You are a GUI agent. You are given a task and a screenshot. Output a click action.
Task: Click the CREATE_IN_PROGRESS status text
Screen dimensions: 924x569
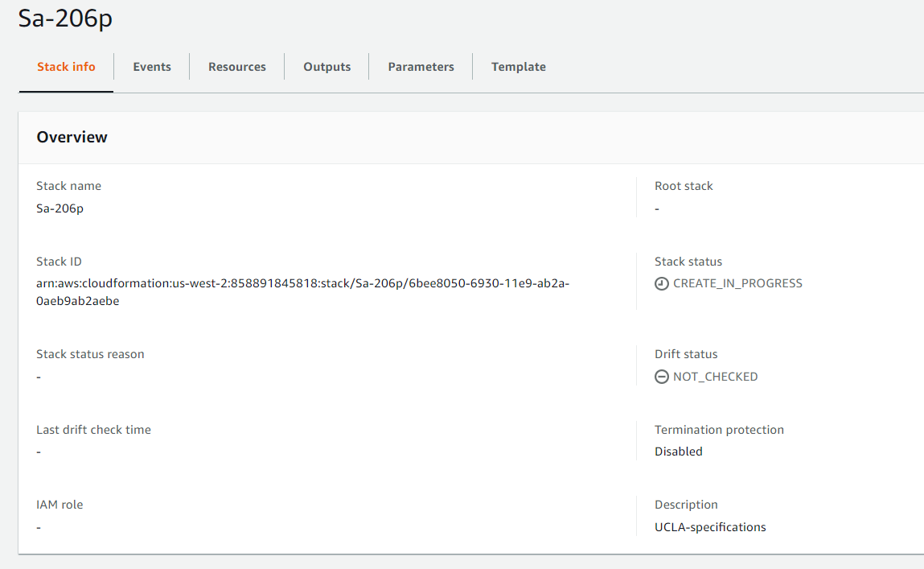pyautogui.click(x=737, y=283)
